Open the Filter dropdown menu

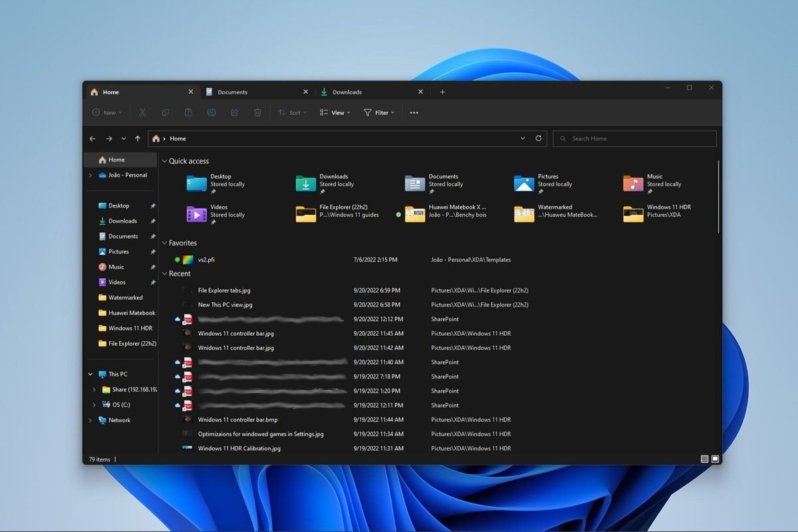(x=379, y=113)
